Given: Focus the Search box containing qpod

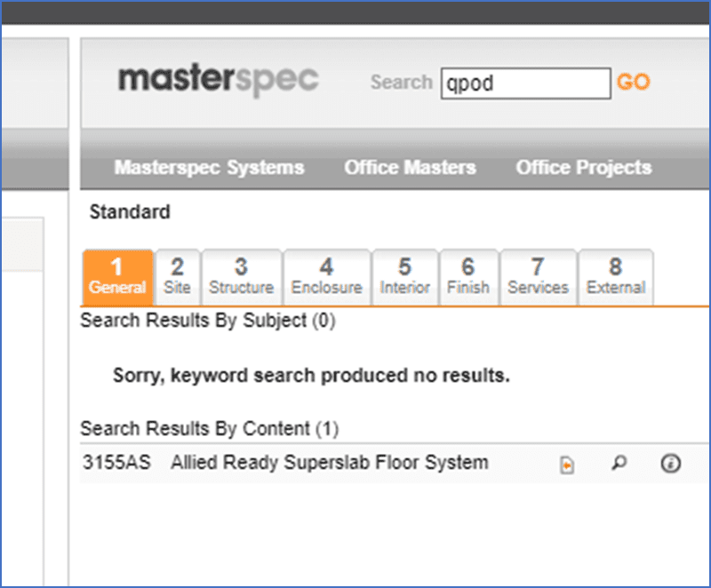Looking at the screenshot, I should pyautogui.click(x=526, y=83).
